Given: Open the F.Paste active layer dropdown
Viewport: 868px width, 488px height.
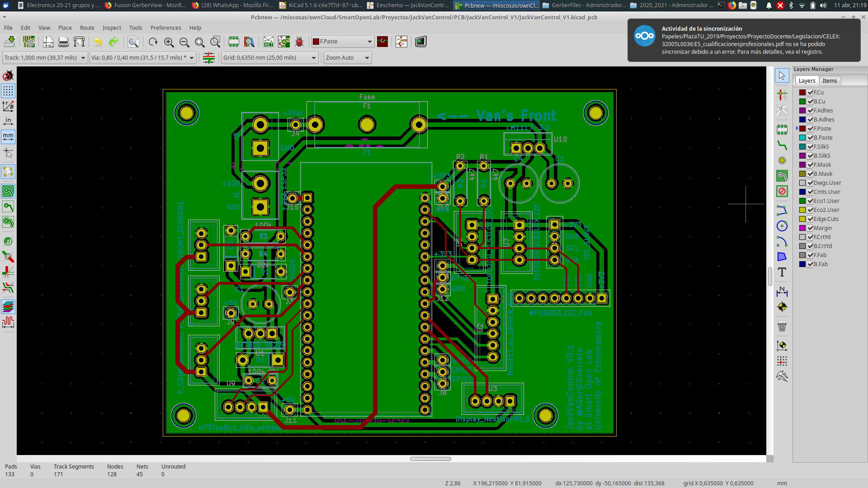Looking at the screenshot, I should [x=369, y=42].
